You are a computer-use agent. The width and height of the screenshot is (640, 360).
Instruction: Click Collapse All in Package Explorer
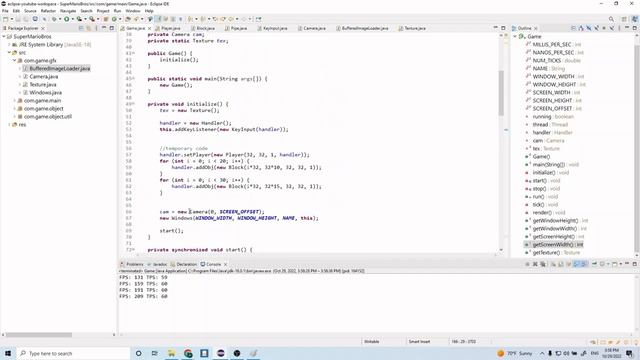(x=81, y=28)
